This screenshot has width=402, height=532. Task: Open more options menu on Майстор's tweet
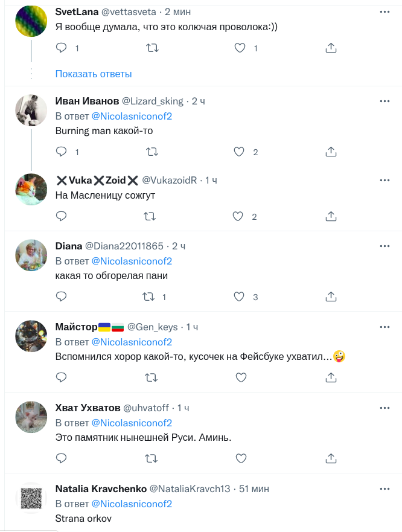point(384,327)
